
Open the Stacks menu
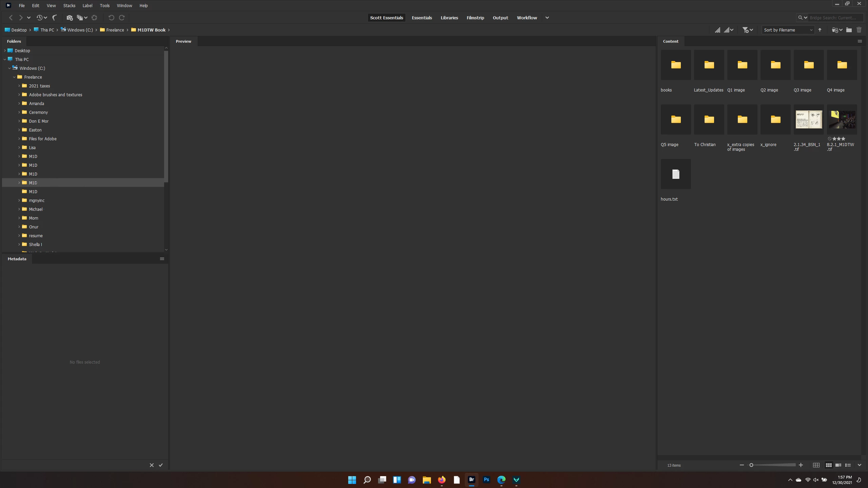(69, 5)
